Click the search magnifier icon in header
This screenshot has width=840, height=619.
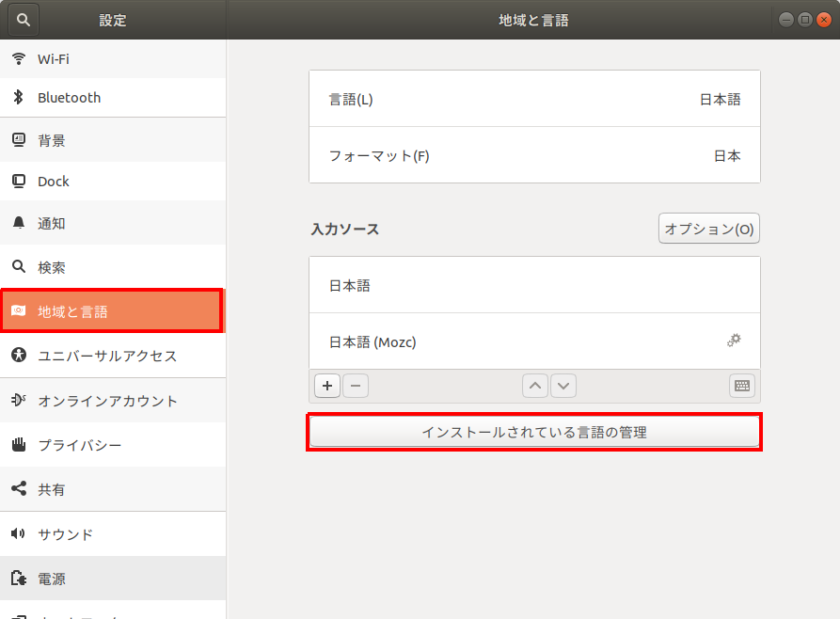[24, 20]
